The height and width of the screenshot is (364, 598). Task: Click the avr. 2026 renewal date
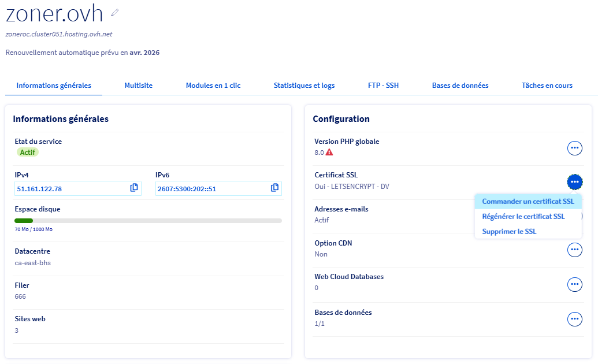pos(144,53)
